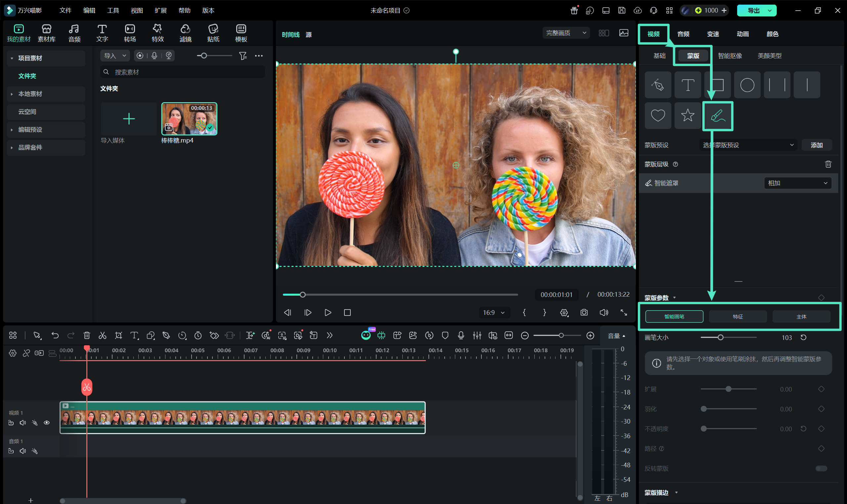Image resolution: width=847 pixels, height=504 pixels.
Task: Delete the mask layer with trash icon
Action: 828,164
